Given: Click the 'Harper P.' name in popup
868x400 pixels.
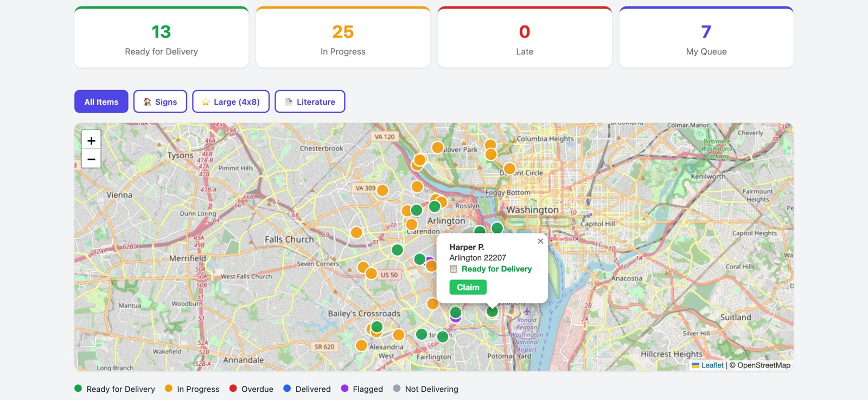Looking at the screenshot, I should (467, 247).
